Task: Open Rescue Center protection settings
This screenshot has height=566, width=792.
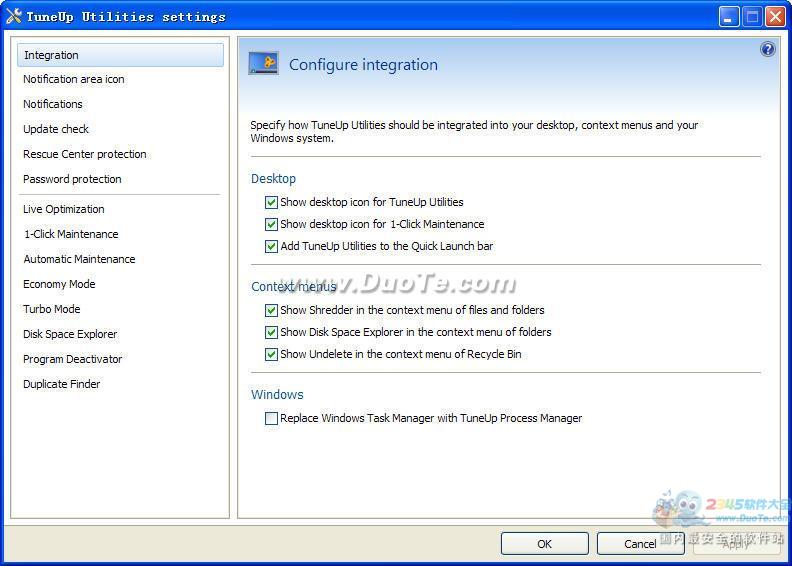Action: coord(85,154)
